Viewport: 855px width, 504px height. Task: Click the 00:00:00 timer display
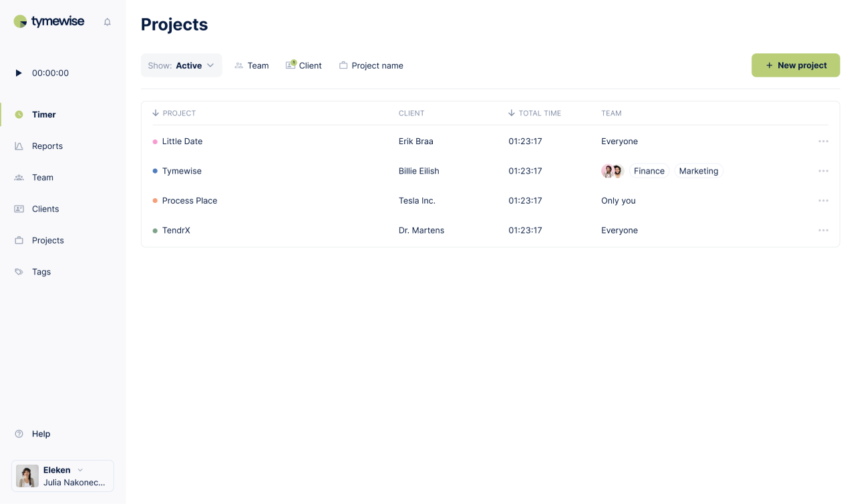tap(50, 73)
